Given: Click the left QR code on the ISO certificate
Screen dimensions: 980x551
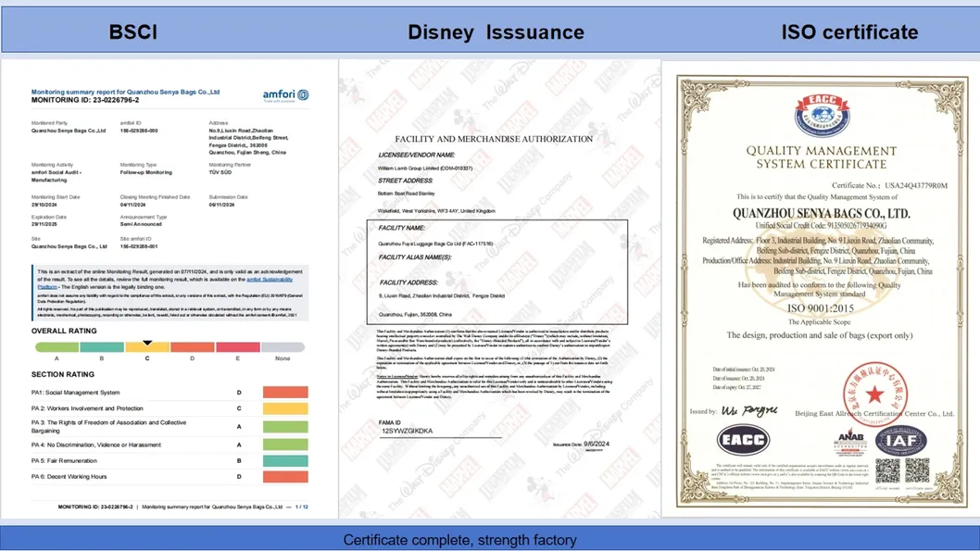Looking at the screenshot, I should [x=887, y=470].
